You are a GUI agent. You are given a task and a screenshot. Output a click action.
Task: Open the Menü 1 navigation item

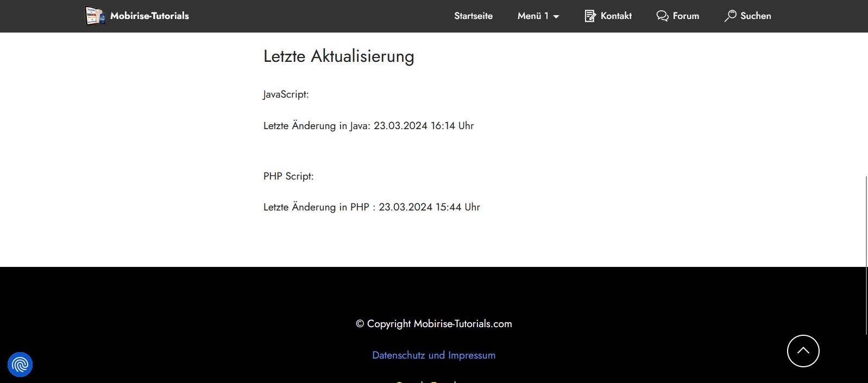532,16
